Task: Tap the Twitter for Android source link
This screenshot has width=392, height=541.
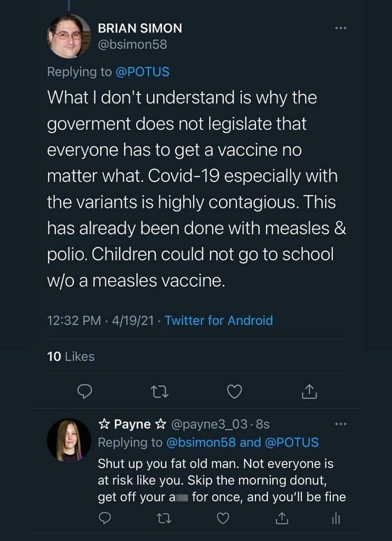Action: [219, 321]
